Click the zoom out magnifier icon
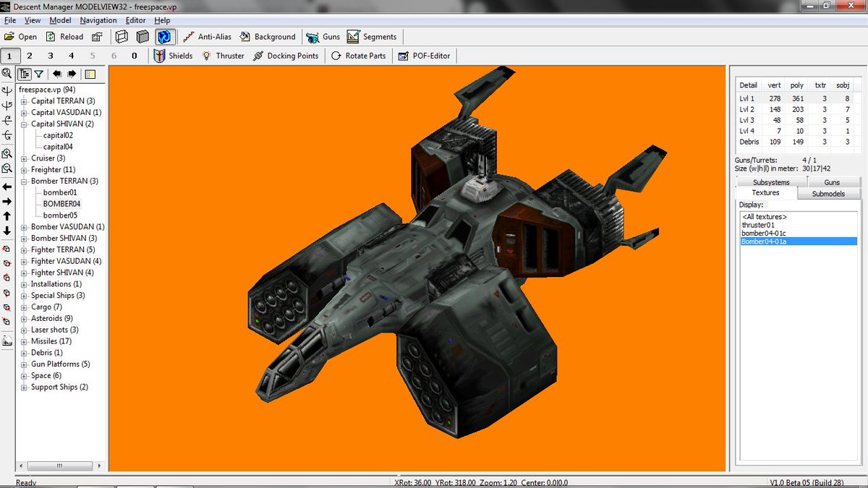This screenshot has height=488, width=868. pyautogui.click(x=7, y=168)
